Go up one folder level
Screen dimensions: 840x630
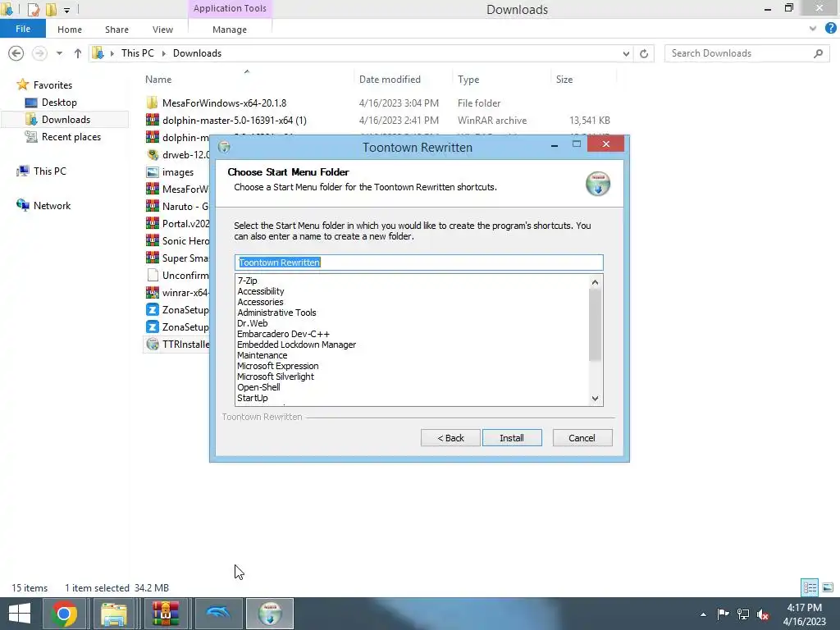click(x=78, y=53)
